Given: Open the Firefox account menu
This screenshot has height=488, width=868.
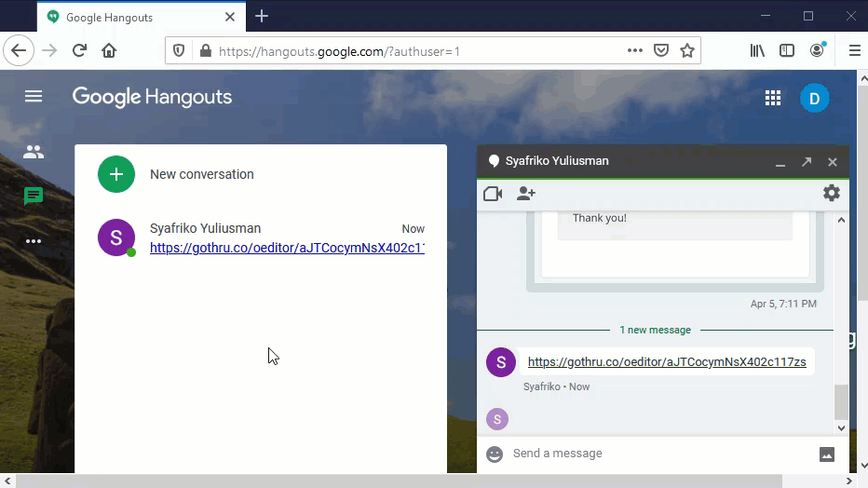Looking at the screenshot, I should click(x=817, y=49).
